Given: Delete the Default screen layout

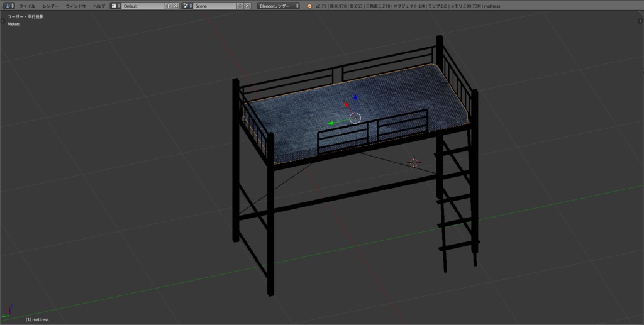Looking at the screenshot, I should [x=176, y=6].
